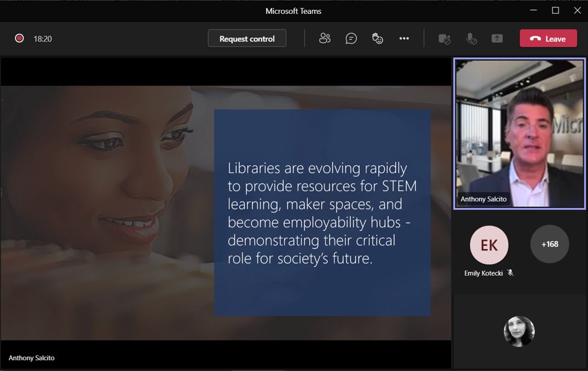The width and height of the screenshot is (588, 371).
Task: Click the EK avatar for Emily Kotecki
Action: [x=489, y=245]
